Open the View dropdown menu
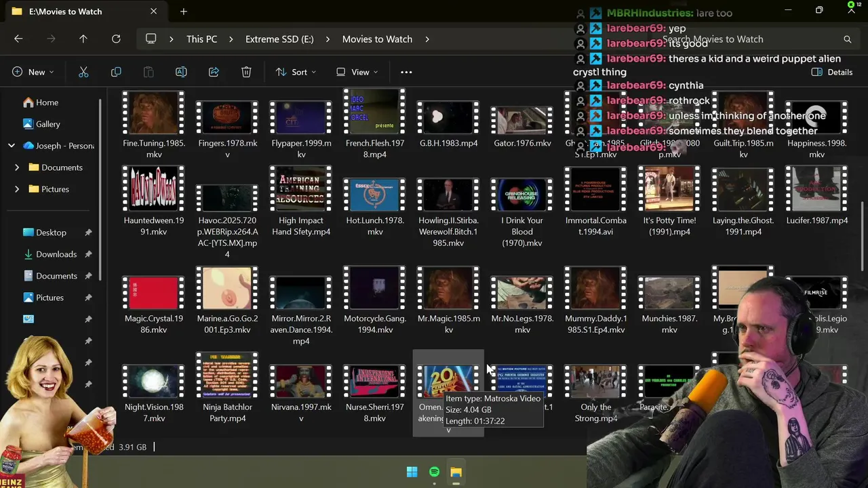 (x=357, y=72)
